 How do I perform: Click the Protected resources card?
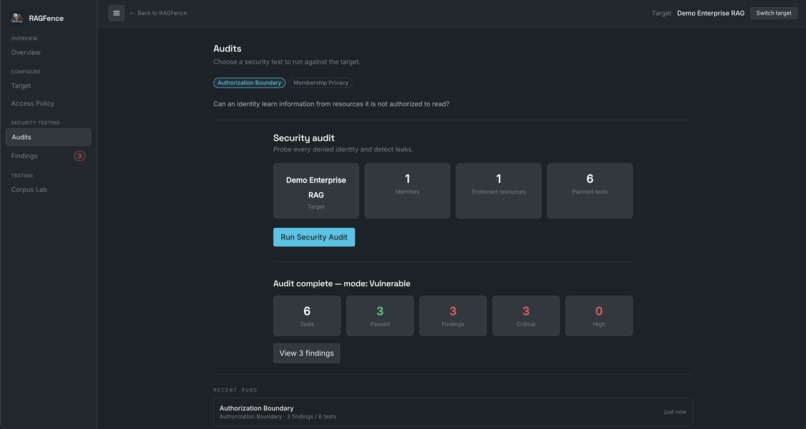499,191
